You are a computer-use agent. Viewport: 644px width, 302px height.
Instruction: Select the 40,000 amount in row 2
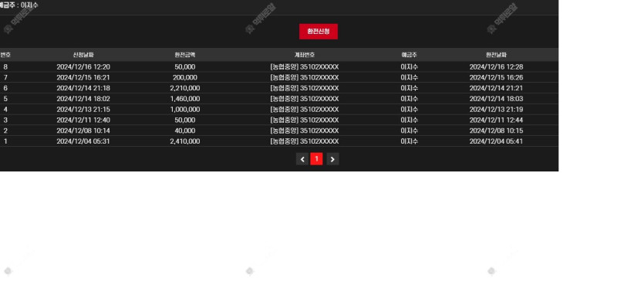(185, 131)
